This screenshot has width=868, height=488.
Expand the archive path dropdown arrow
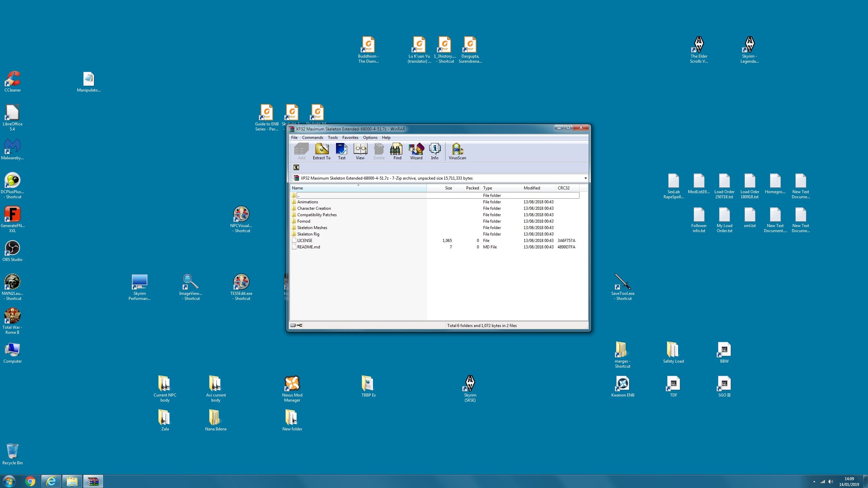click(x=585, y=178)
